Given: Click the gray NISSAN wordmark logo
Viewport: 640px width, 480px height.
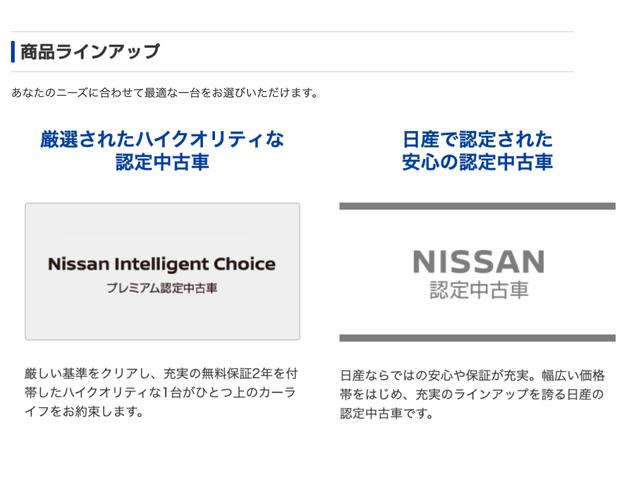Looking at the screenshot, I should coord(478,262).
